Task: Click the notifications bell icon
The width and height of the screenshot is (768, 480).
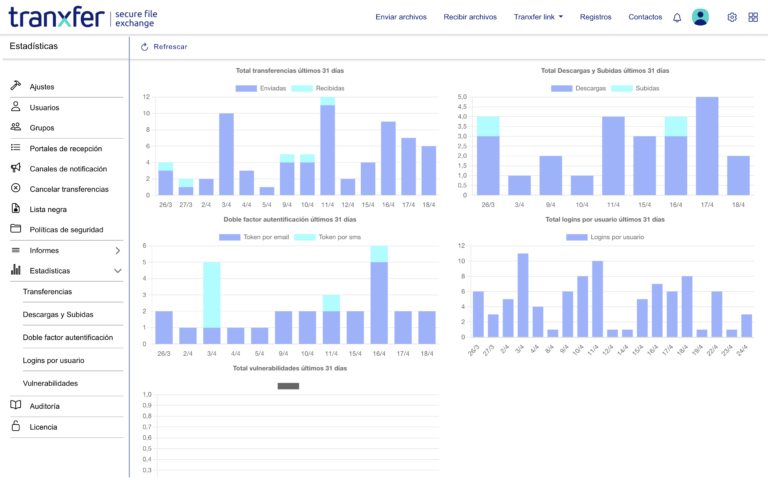Action: 677,17
